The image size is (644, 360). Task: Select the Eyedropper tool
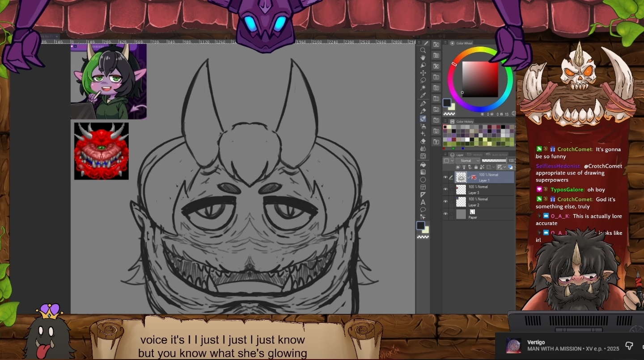423,96
